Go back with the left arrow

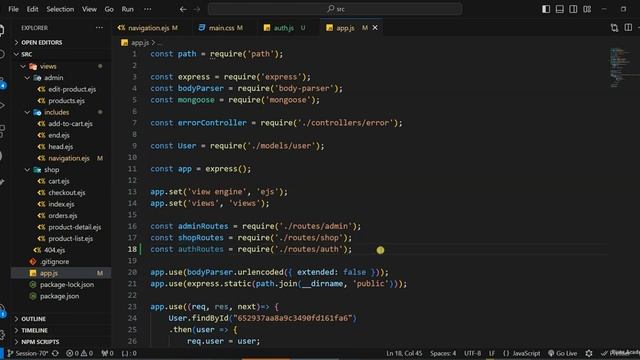[183, 9]
